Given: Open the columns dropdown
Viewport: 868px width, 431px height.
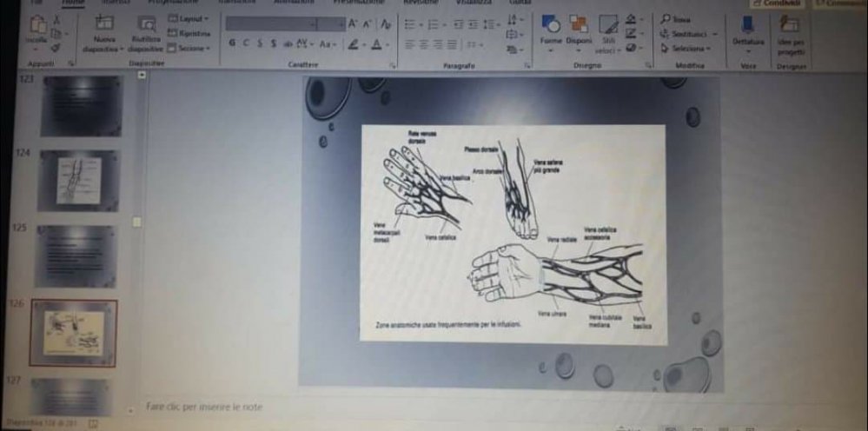Looking at the screenshot, I should (475, 45).
